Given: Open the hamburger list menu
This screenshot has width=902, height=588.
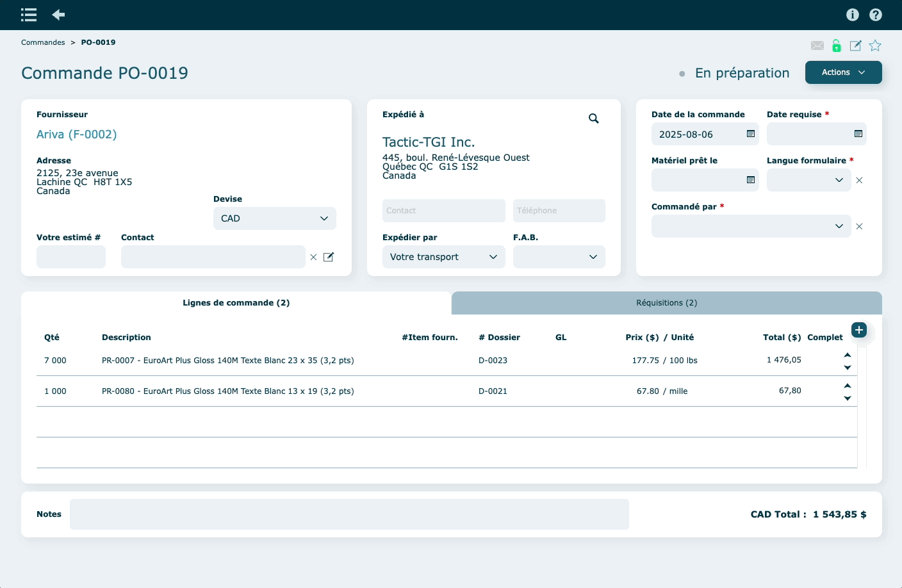Looking at the screenshot, I should pyautogui.click(x=29, y=15).
